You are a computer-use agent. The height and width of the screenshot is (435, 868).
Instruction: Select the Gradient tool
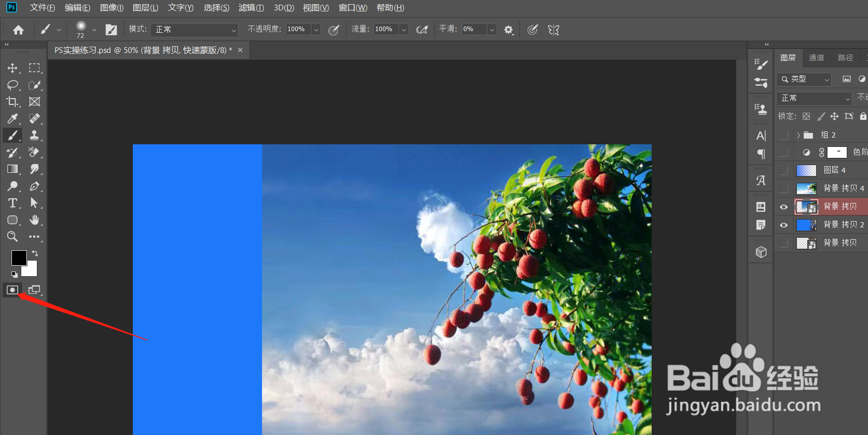[12, 169]
